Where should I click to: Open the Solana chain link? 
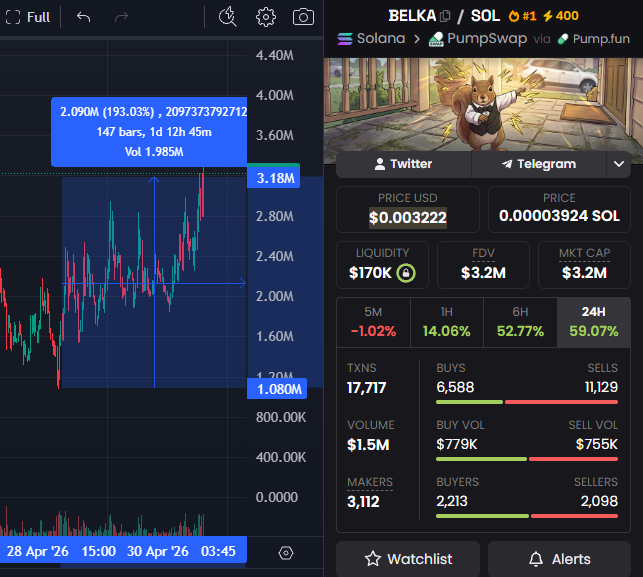(x=371, y=39)
